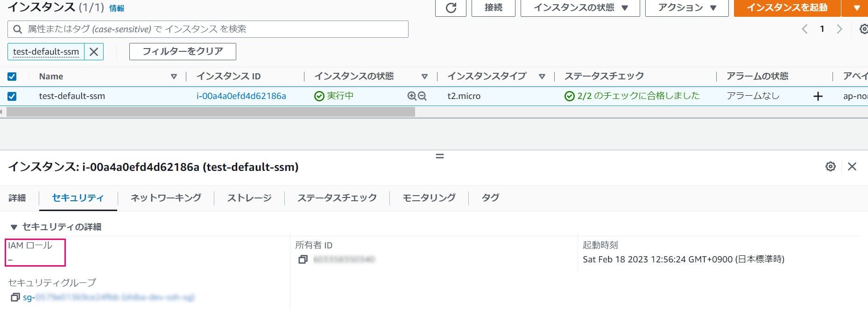Uncheck the test-default-ssm row checkbox
This screenshot has height=310, width=868.
(12, 96)
